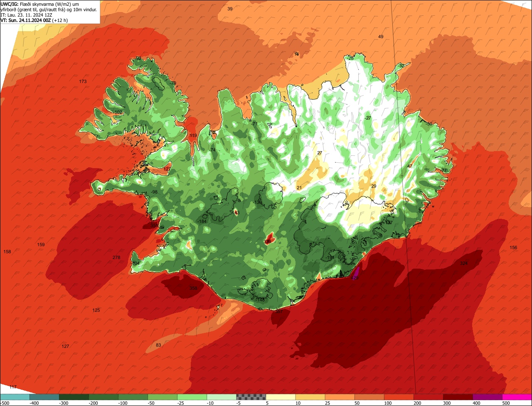Select the '173' value west of the Westfjords
Screen dimensions: 532x406
coord(83,81)
